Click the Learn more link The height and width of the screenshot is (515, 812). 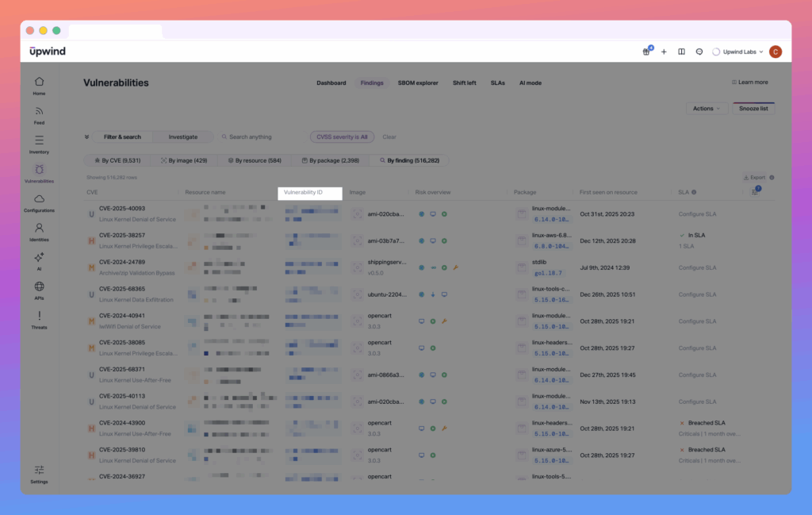click(x=749, y=83)
